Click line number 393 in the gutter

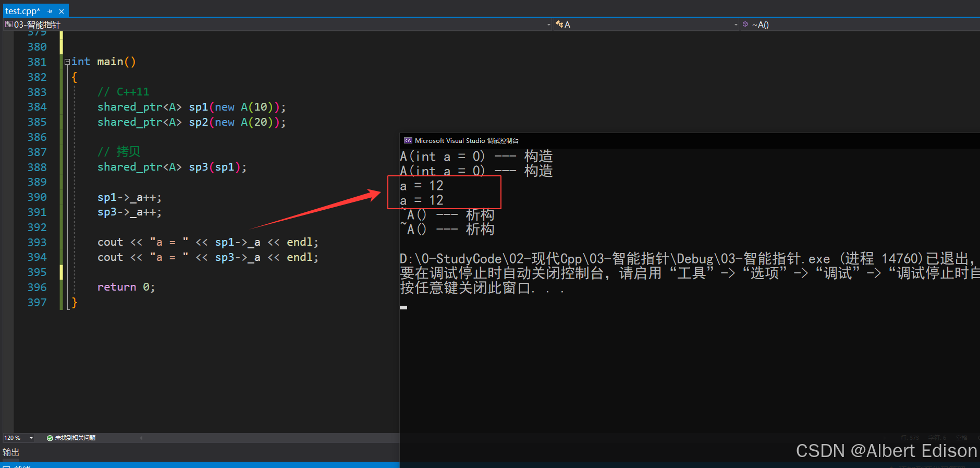37,243
